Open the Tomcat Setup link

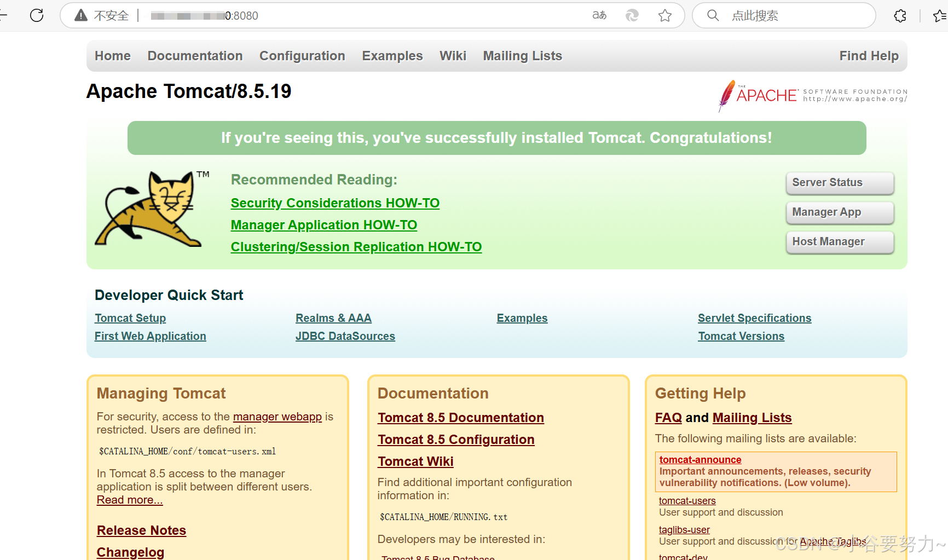(130, 318)
